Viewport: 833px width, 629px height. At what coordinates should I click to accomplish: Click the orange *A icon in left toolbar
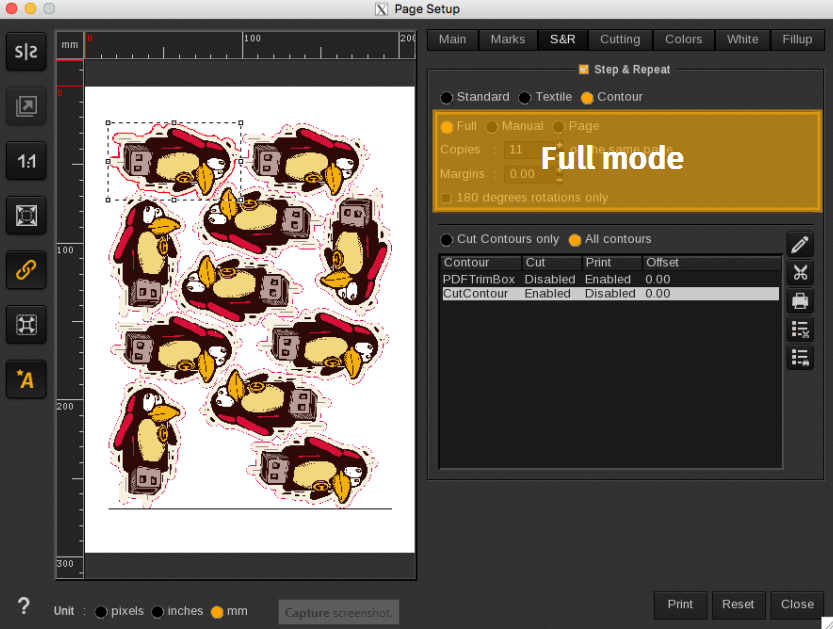tap(26, 378)
